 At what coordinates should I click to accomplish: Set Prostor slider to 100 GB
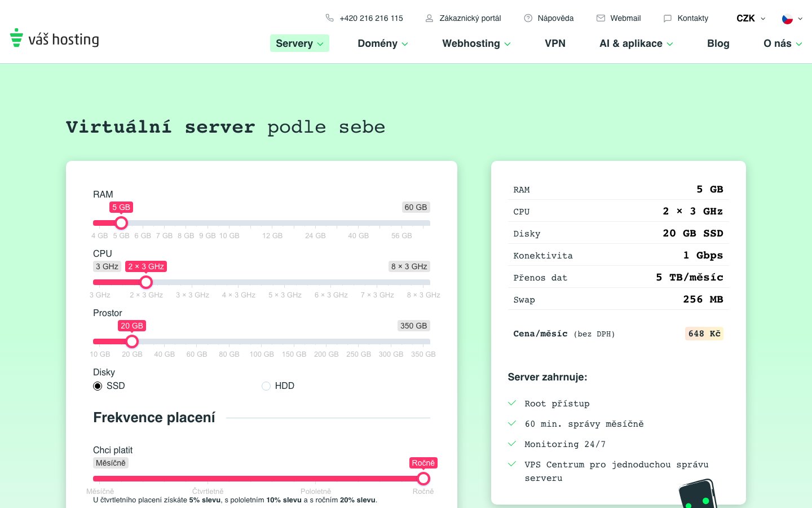coord(262,354)
